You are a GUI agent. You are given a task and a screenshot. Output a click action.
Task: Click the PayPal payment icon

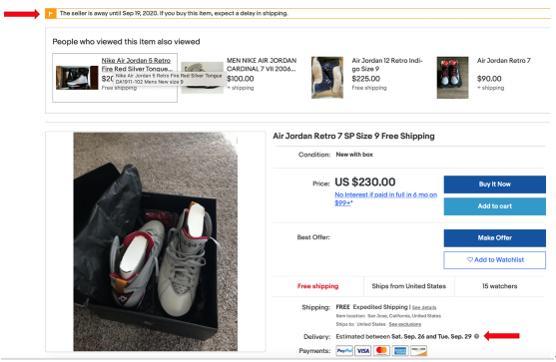click(344, 351)
